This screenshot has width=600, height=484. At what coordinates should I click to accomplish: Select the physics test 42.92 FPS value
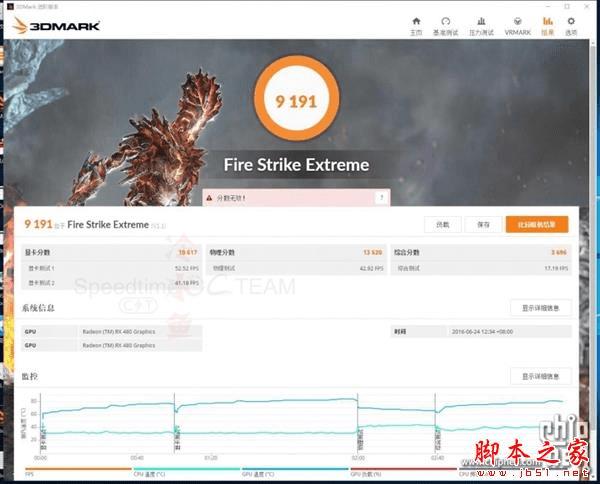click(372, 269)
